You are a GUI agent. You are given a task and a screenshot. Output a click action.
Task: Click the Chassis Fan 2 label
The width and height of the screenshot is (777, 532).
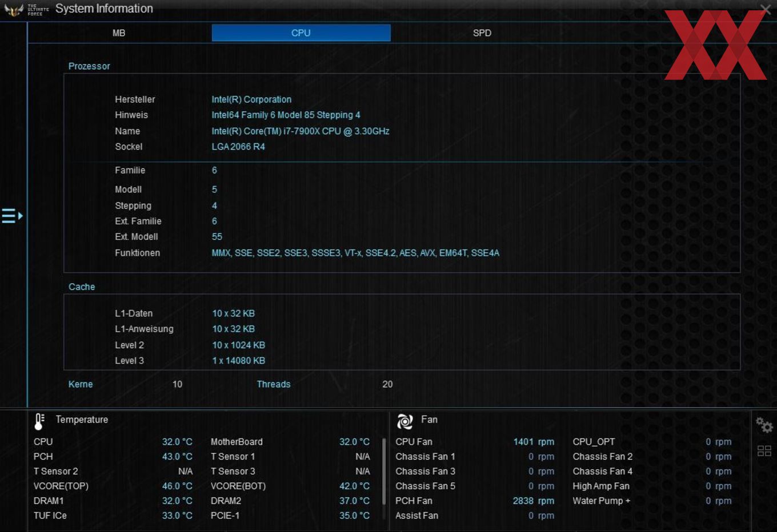[x=603, y=457]
